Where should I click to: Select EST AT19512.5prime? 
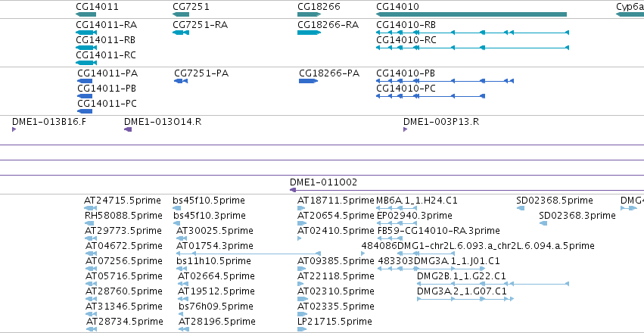[x=216, y=291]
